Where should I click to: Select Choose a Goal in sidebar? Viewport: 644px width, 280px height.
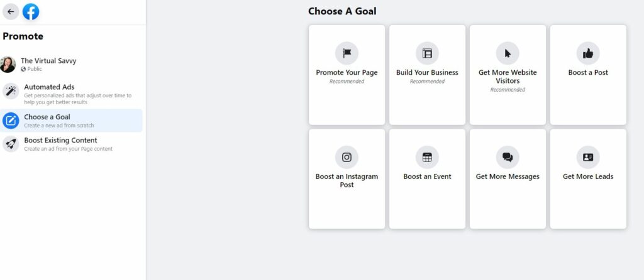coord(72,121)
